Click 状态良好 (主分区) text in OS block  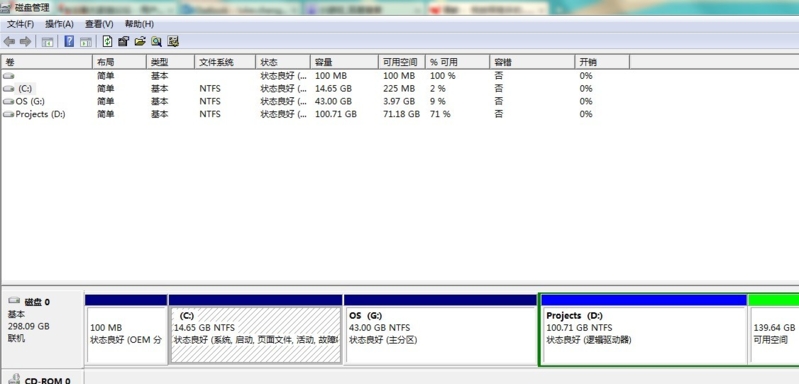pos(383,340)
